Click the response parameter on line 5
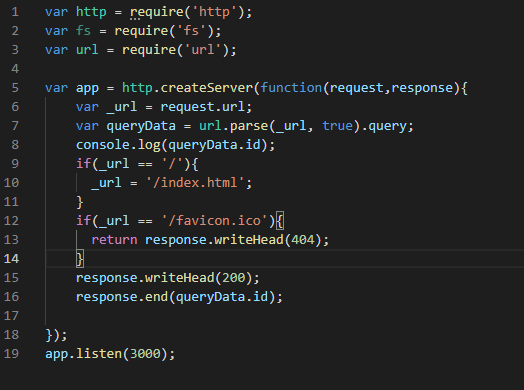 (x=422, y=88)
